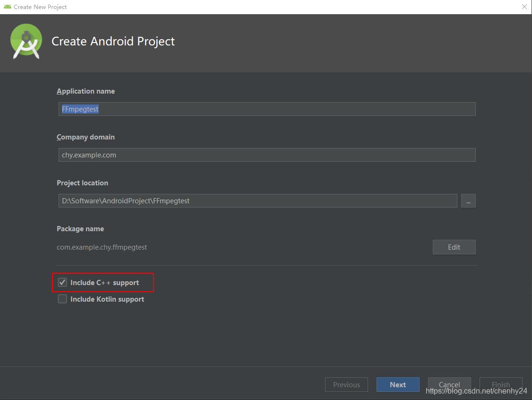Click the Company domain label
The image size is (532, 400).
click(x=86, y=137)
